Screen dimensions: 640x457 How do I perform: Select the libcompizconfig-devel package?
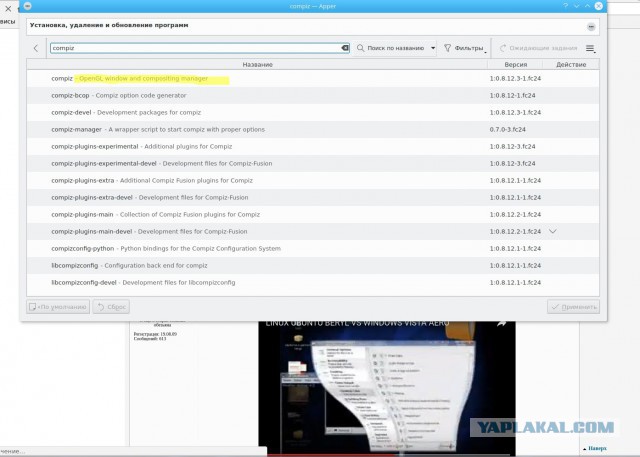[x=313, y=282]
